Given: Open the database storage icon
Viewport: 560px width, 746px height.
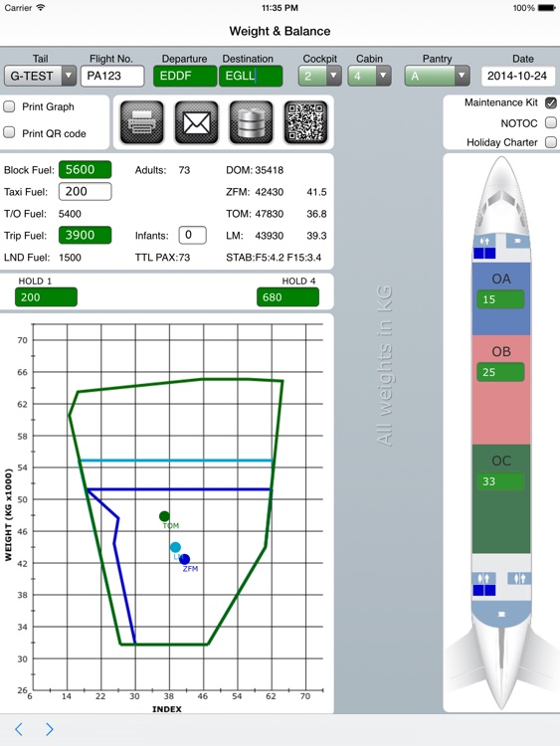Looking at the screenshot, I should click(x=252, y=122).
